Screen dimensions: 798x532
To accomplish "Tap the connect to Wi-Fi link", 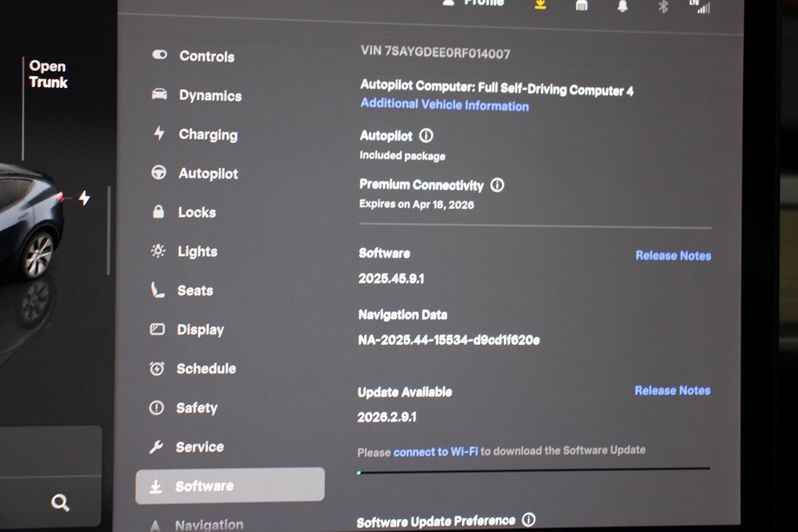I will coord(436,452).
